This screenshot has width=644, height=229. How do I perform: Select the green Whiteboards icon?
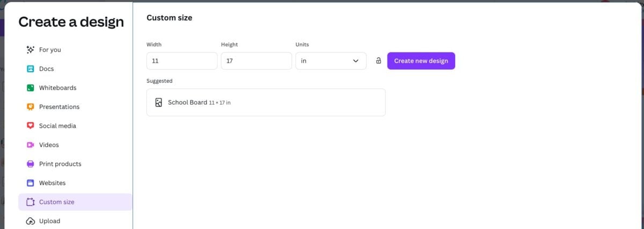(x=31, y=88)
